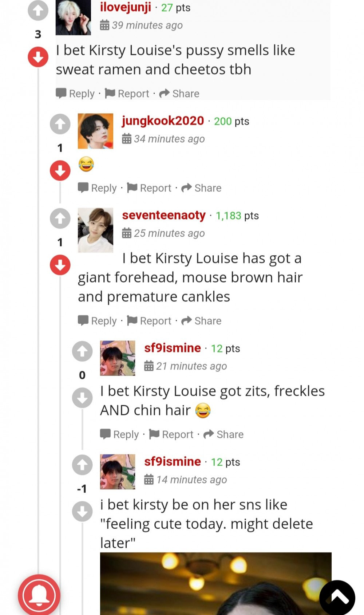
Task: Upvote sf9ismine's 21 minutes ago comment
Action: [82, 351]
